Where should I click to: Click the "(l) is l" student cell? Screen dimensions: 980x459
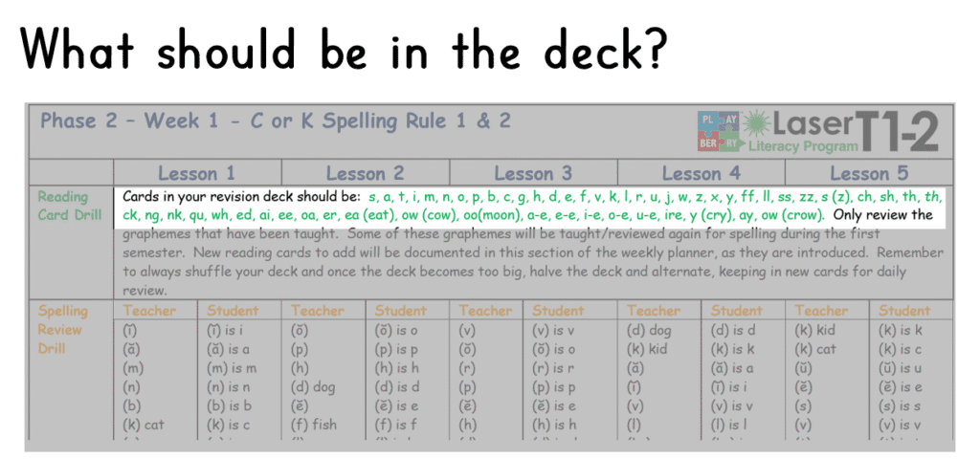pos(725,426)
